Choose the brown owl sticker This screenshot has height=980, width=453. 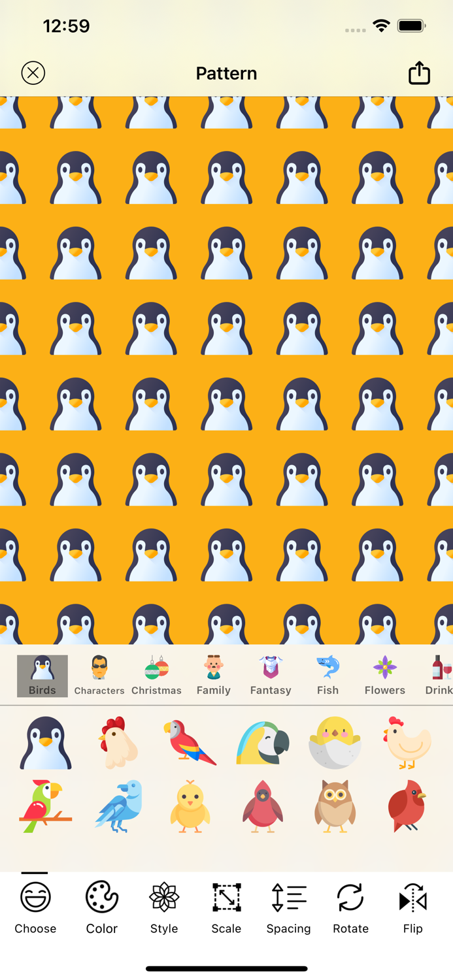point(335,806)
